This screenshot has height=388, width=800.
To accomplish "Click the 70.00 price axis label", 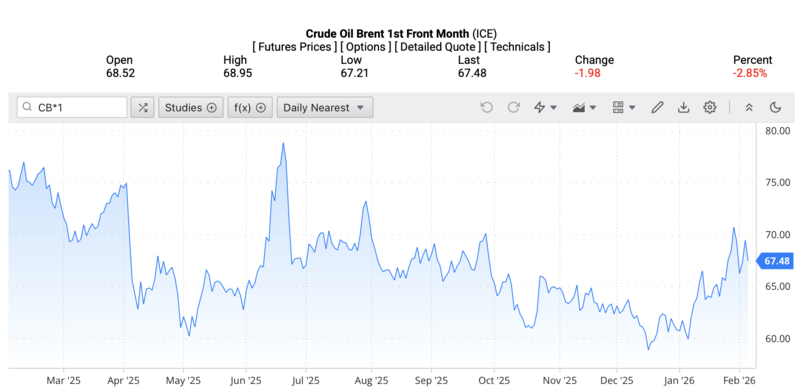I will [778, 235].
